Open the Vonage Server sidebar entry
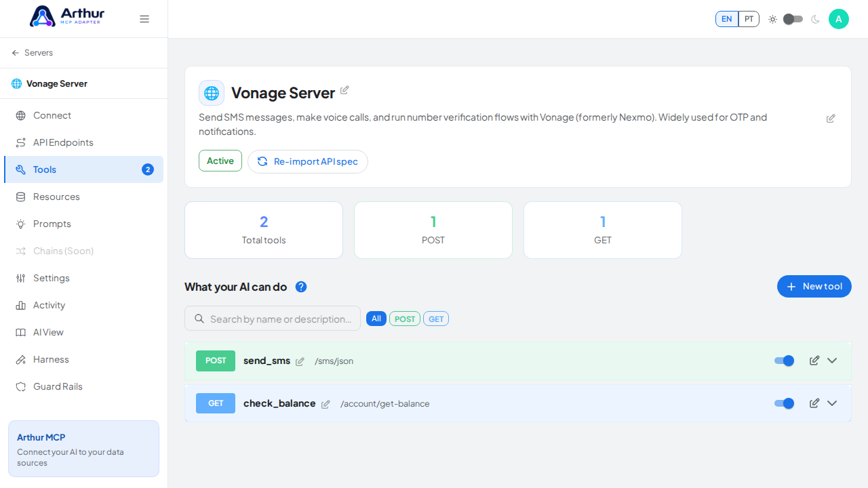Viewport: 868px width, 488px height. click(50, 84)
